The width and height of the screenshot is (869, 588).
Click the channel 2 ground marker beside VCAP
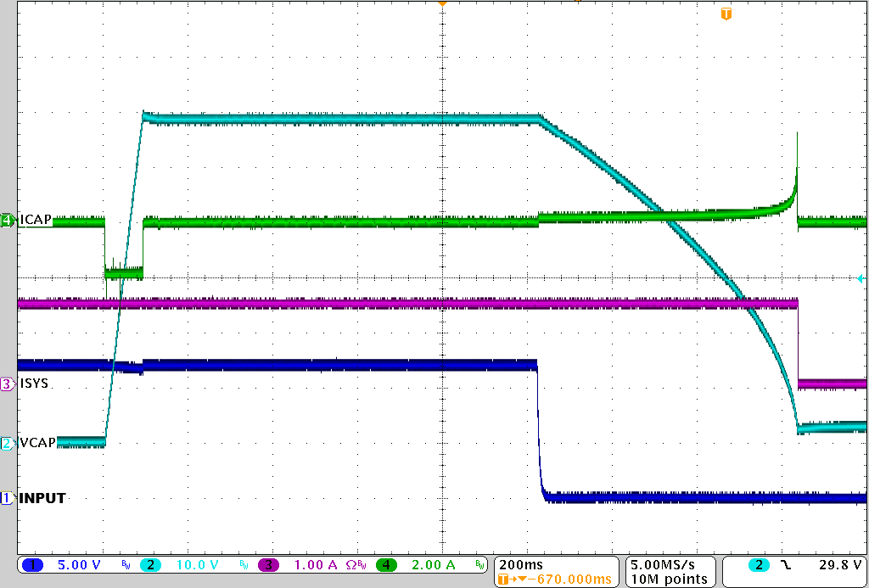click(8, 443)
